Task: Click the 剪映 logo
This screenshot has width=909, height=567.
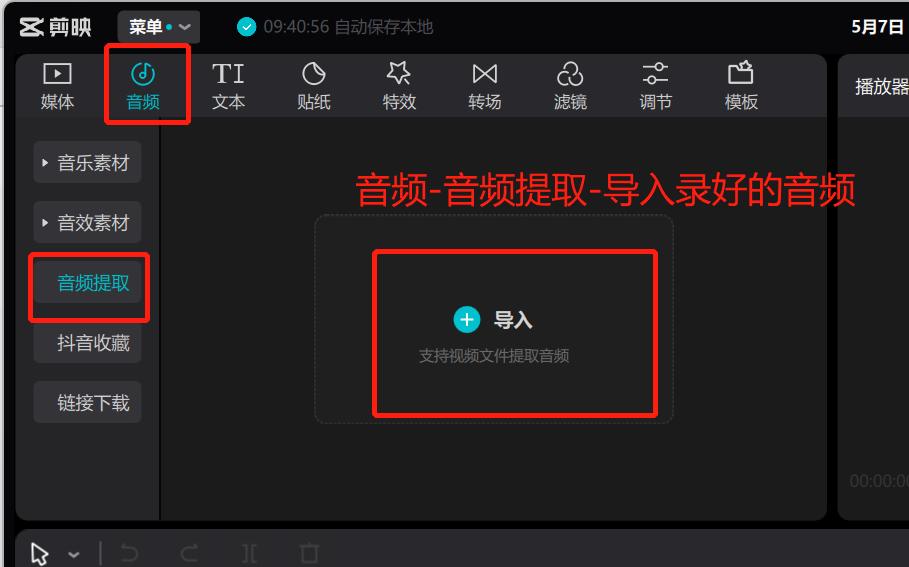Action: click(x=55, y=27)
